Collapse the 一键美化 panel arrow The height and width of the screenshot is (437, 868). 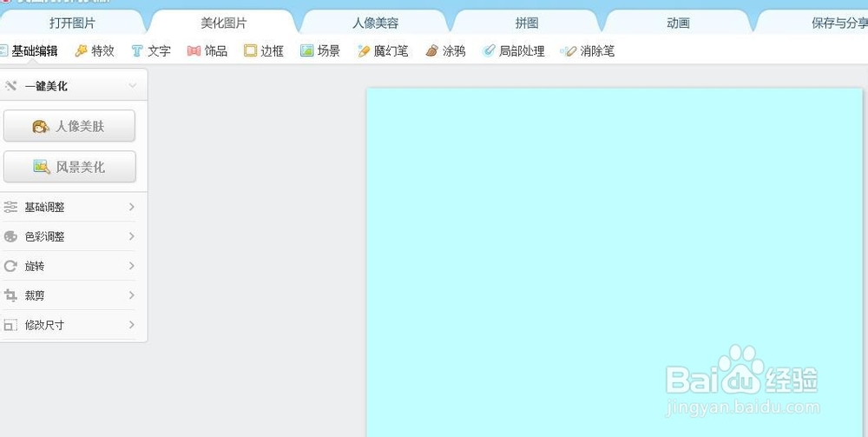(132, 86)
